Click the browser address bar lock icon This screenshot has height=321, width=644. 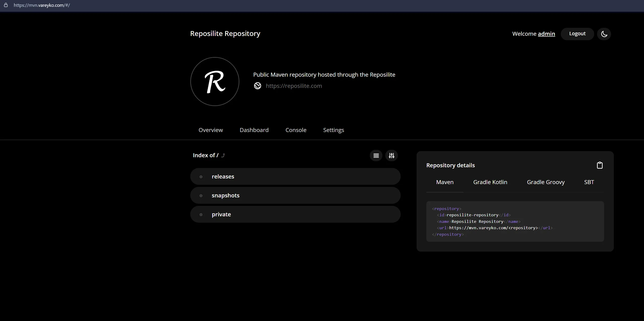6,5
